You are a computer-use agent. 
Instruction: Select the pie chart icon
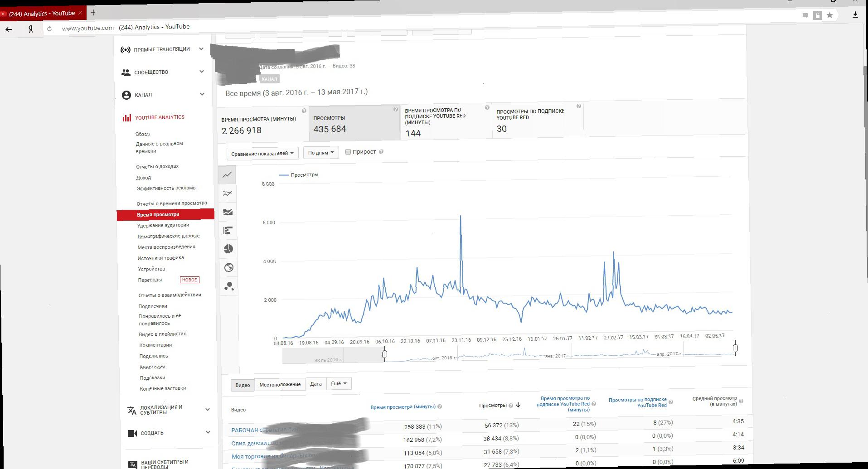pos(228,249)
